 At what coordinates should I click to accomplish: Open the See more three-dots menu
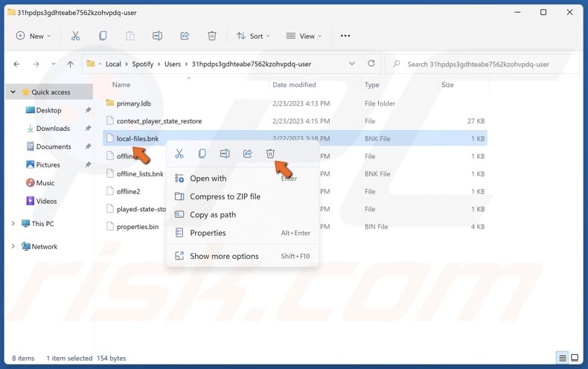tap(345, 36)
